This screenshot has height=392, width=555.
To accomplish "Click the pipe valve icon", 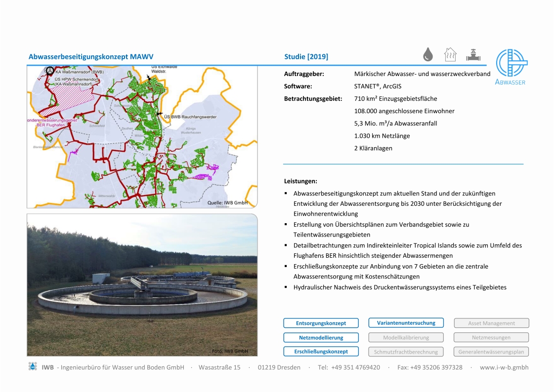I will point(473,54).
